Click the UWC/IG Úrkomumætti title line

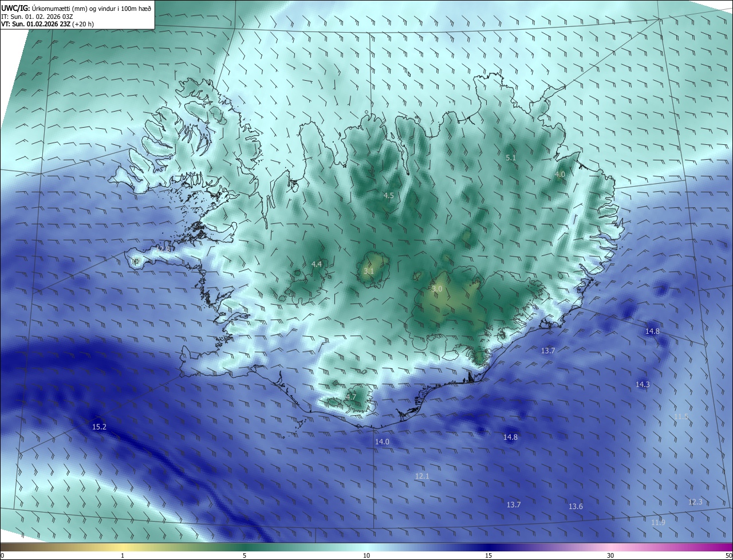[x=76, y=8]
